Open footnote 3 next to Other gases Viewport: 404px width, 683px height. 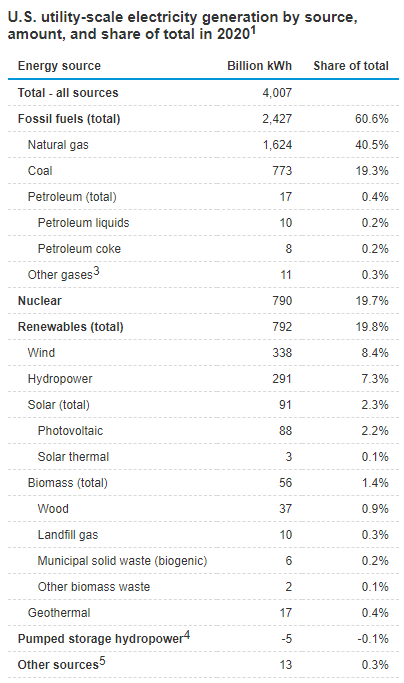coord(96,271)
